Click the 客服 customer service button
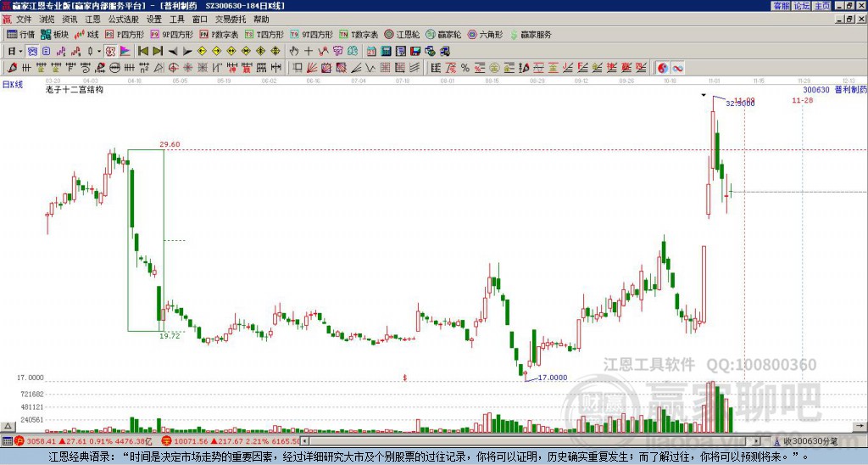 [x=782, y=6]
